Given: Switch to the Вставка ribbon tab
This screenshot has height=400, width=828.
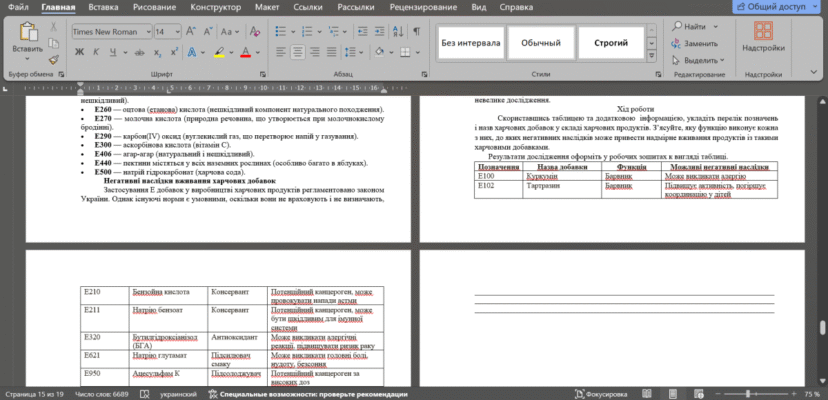Looking at the screenshot, I should coord(101,6).
